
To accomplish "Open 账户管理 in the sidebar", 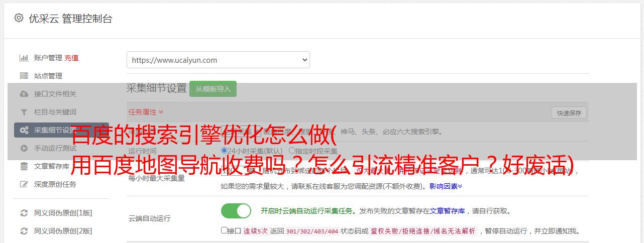I will [x=48, y=58].
